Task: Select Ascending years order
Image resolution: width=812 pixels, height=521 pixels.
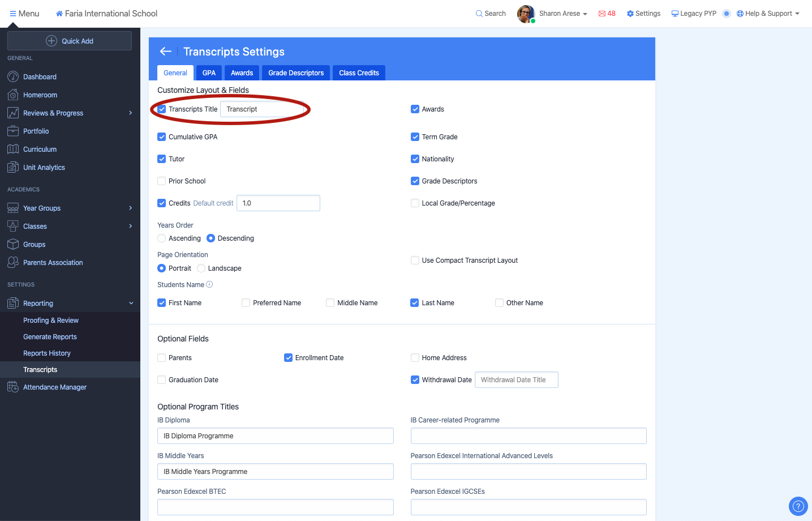Action: coord(162,238)
